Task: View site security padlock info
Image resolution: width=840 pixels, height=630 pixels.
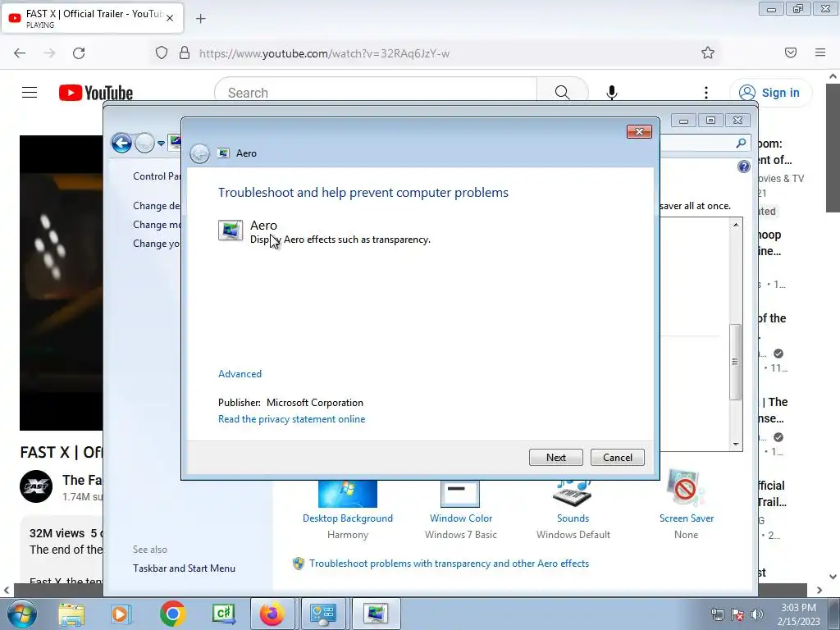Action: click(x=185, y=52)
